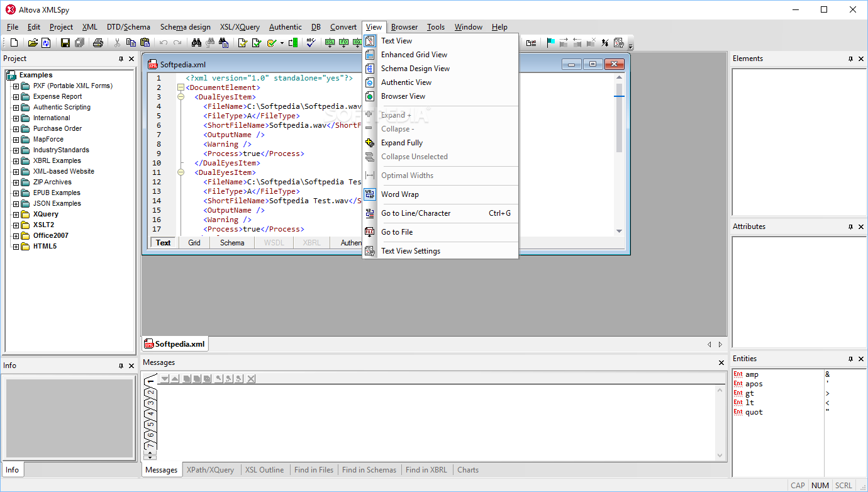Click the Paste clipboard icon

pyautogui.click(x=145, y=43)
